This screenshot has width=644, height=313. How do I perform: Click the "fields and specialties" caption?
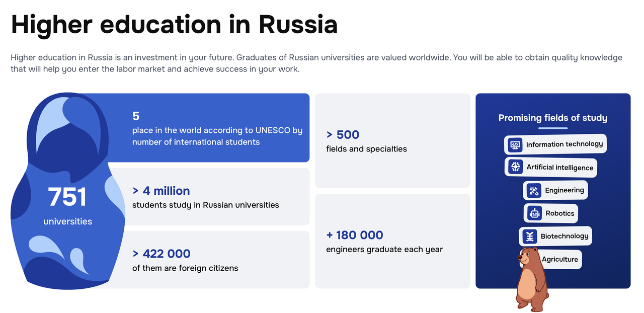(x=366, y=149)
